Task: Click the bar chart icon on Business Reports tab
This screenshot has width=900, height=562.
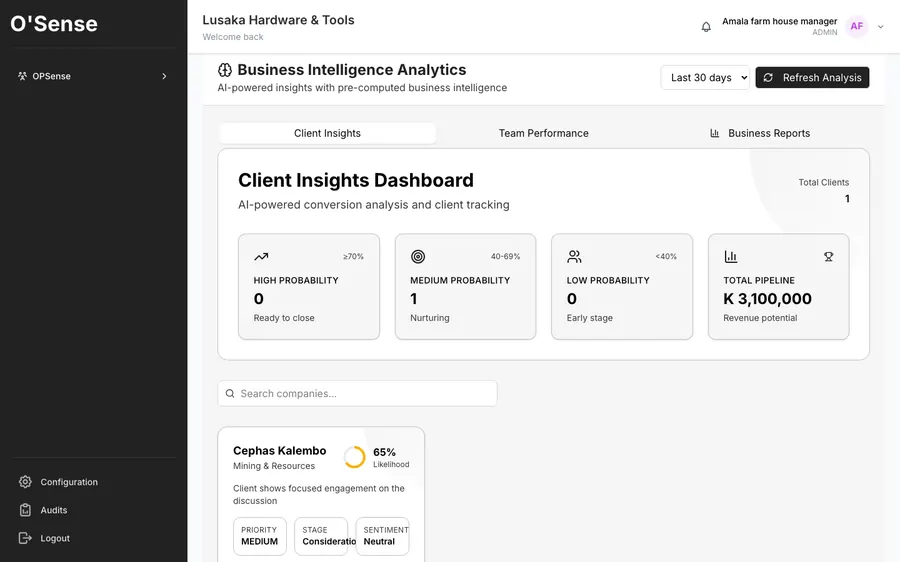Action: click(715, 133)
